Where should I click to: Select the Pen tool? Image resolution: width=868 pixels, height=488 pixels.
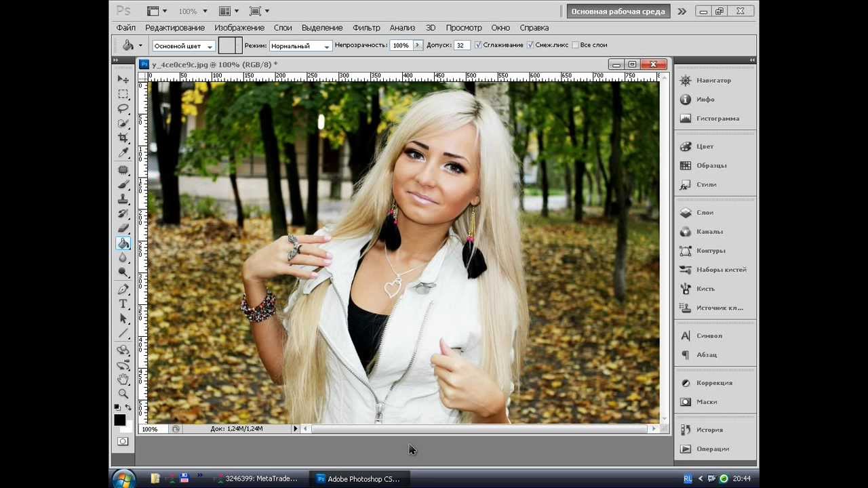[123, 289]
